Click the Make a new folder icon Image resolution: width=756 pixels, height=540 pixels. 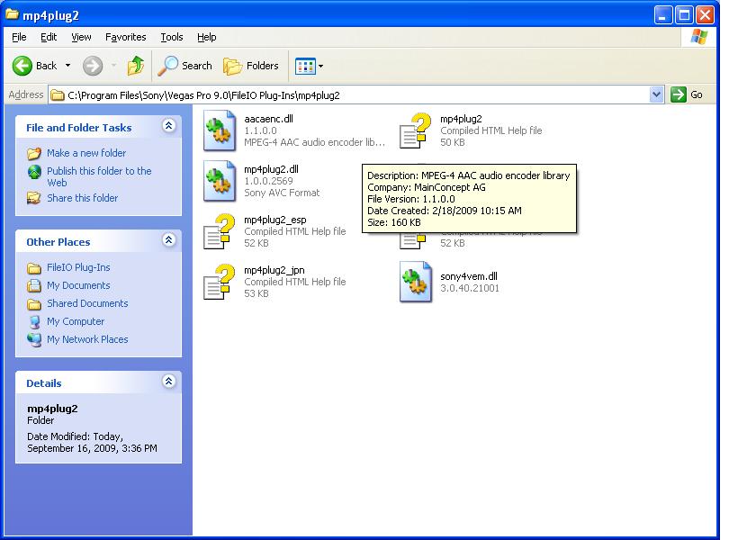34,153
